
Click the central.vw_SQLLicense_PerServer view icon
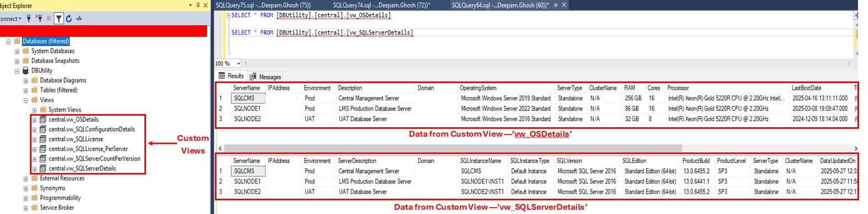[x=43, y=149]
